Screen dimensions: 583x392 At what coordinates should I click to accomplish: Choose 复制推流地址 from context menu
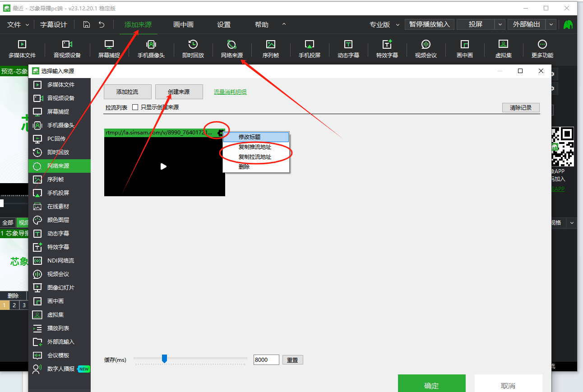tap(255, 147)
